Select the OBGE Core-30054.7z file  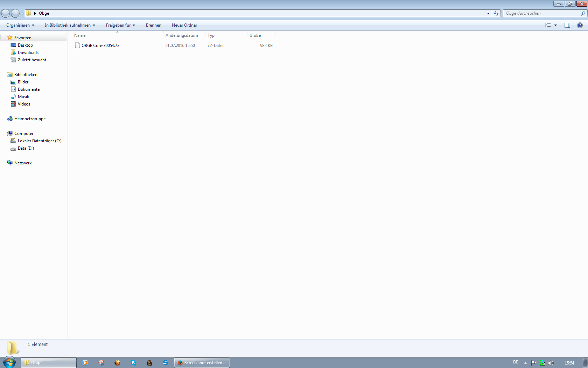pyautogui.click(x=100, y=46)
